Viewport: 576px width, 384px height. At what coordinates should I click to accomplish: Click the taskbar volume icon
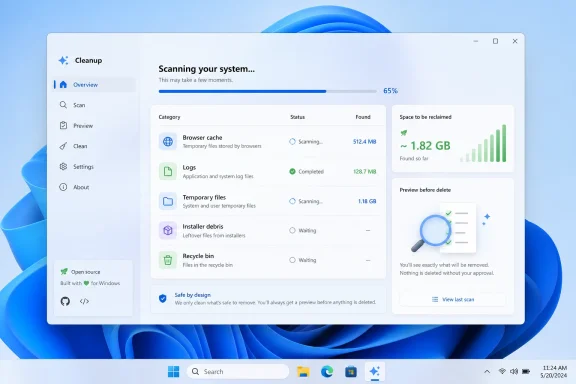pos(514,372)
